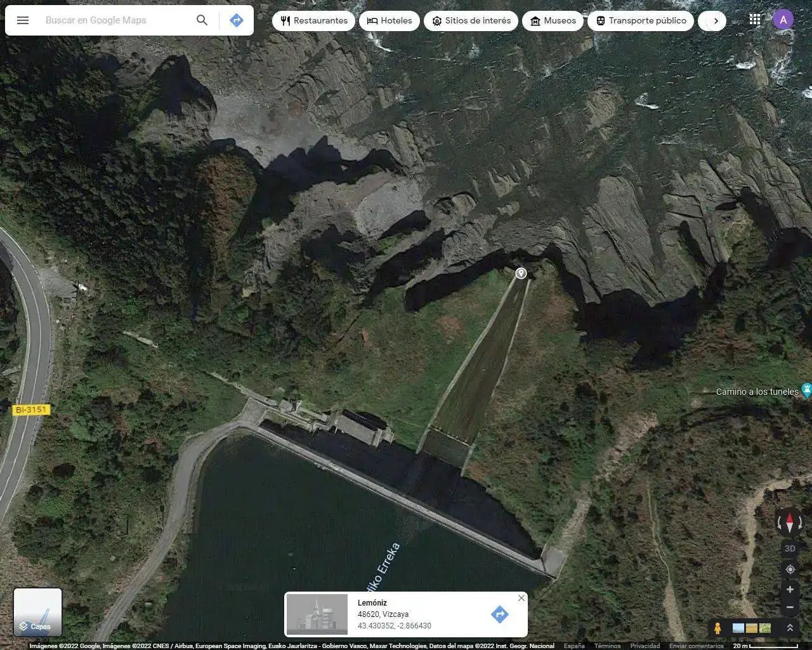Zoom in with the plus button
Screen dimensions: 812x650
(x=790, y=590)
